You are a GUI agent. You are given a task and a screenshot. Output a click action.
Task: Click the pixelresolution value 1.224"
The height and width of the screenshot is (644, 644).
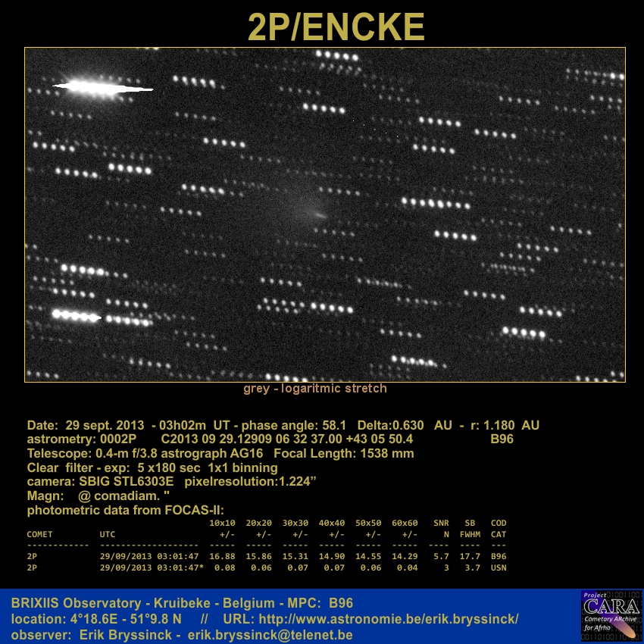pyautogui.click(x=297, y=481)
